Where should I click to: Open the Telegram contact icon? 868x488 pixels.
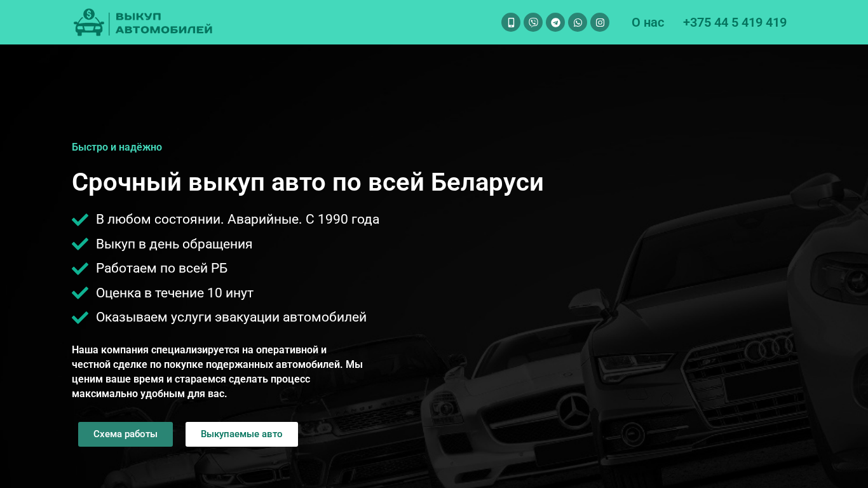click(555, 22)
